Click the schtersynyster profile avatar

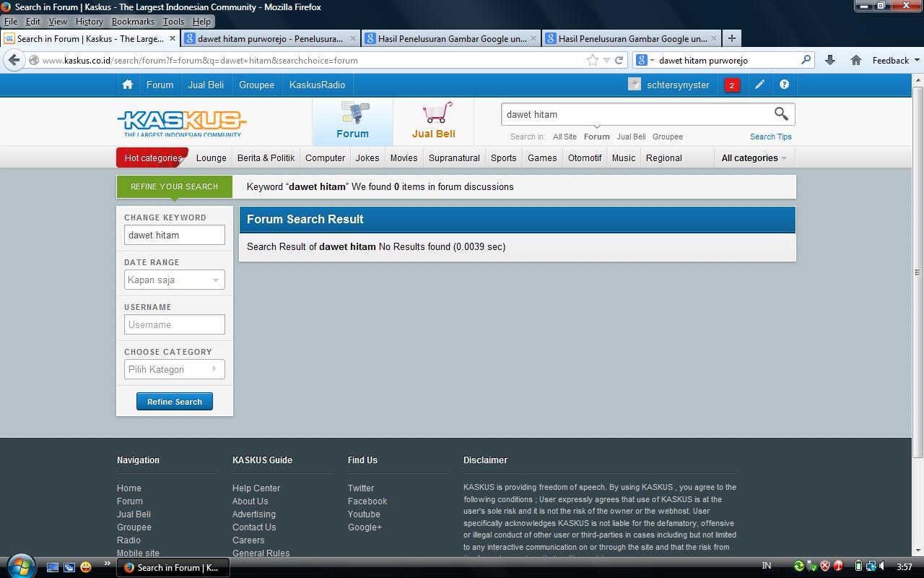click(x=635, y=85)
